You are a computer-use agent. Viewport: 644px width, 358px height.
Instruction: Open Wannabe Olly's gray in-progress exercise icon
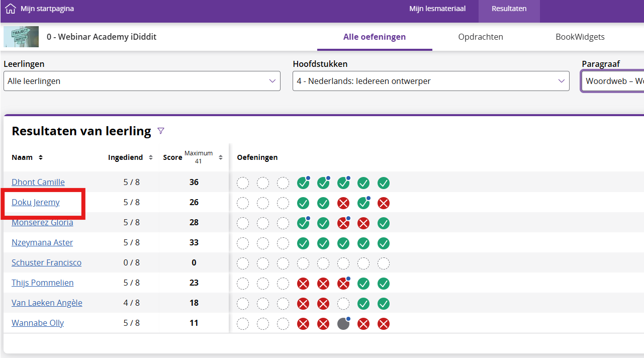(343, 324)
